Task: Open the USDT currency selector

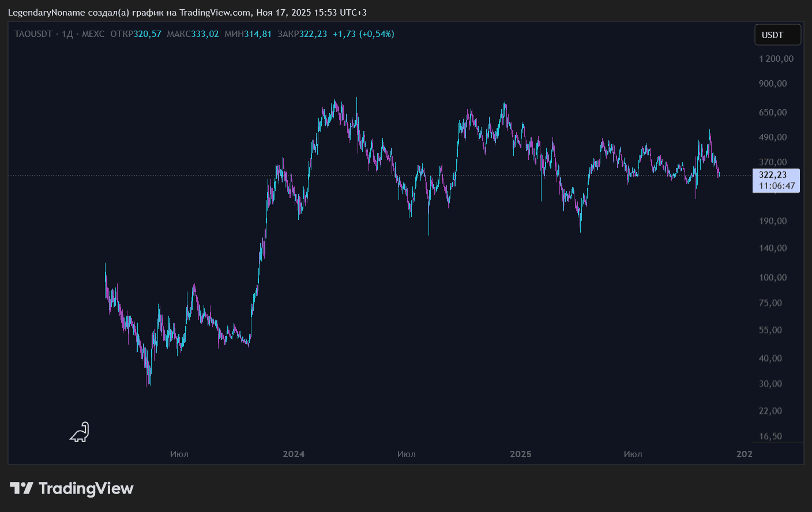Action: click(777, 35)
